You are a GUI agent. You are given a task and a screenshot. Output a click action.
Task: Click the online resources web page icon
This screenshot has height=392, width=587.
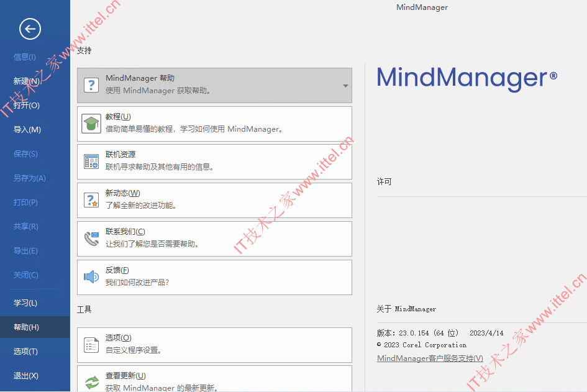click(x=91, y=162)
